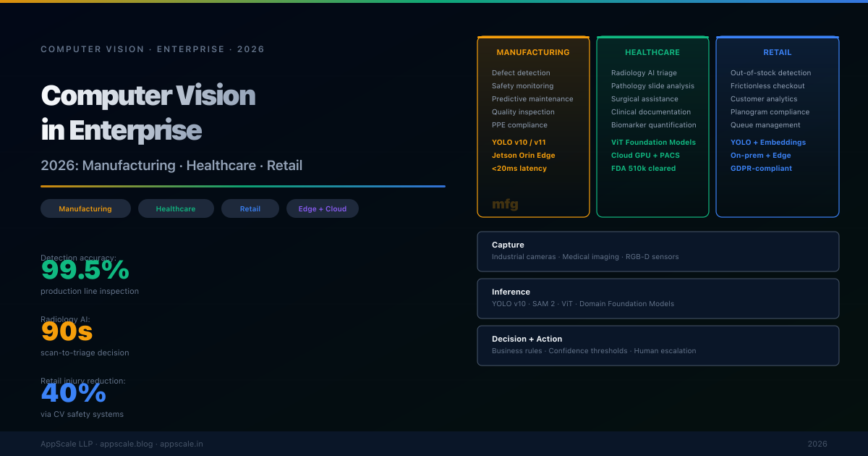This screenshot has width=868, height=456.
Task: Click the Computer Vision in Enterprise title
Action: pyautogui.click(x=148, y=113)
